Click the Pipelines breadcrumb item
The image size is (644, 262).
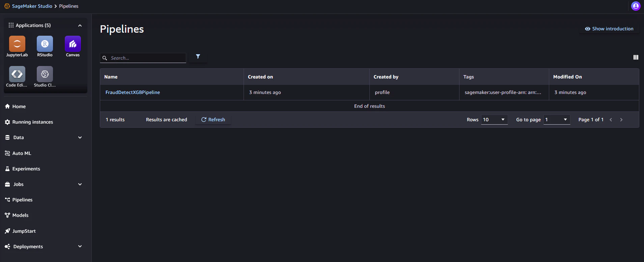click(x=68, y=6)
